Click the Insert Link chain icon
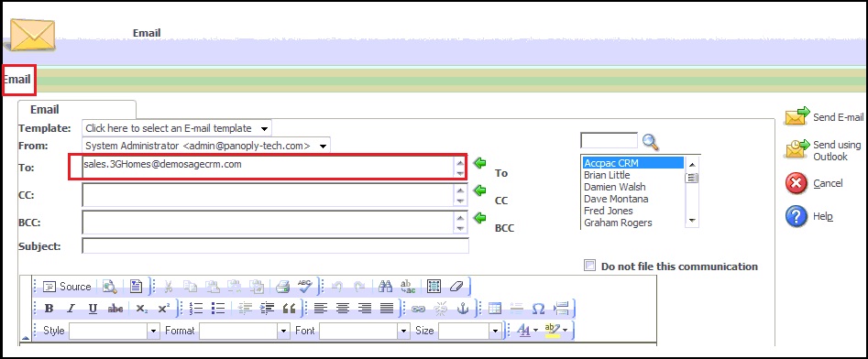Image resolution: width=868 pixels, height=359 pixels. pos(418,309)
